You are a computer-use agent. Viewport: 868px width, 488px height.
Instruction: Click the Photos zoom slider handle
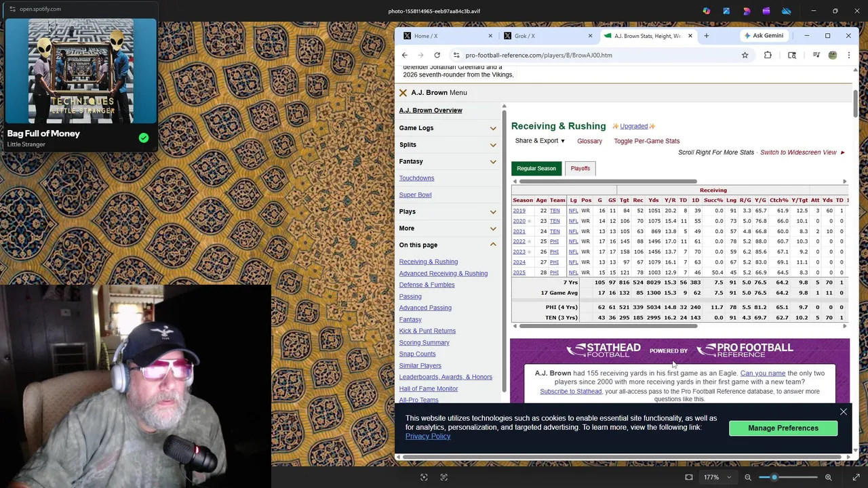click(x=774, y=477)
